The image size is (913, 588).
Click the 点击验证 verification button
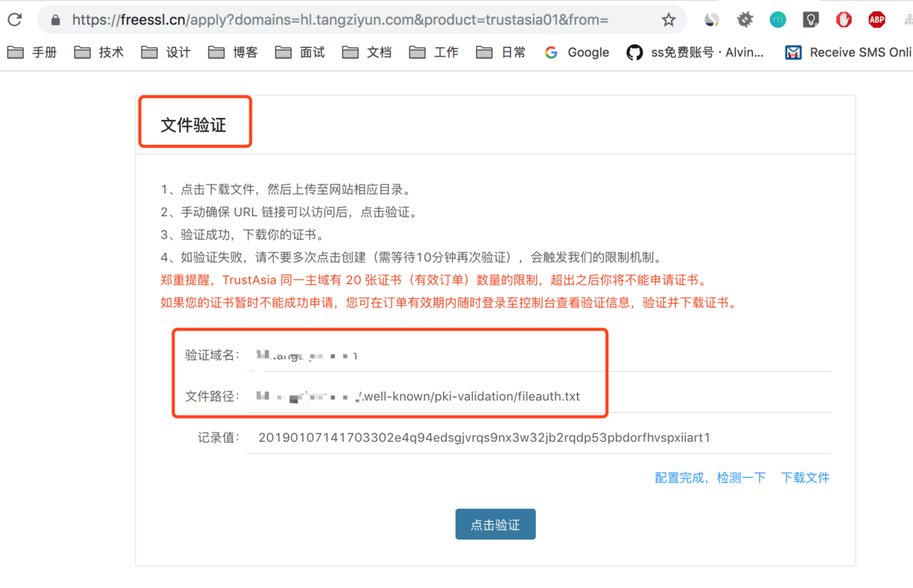coord(495,524)
